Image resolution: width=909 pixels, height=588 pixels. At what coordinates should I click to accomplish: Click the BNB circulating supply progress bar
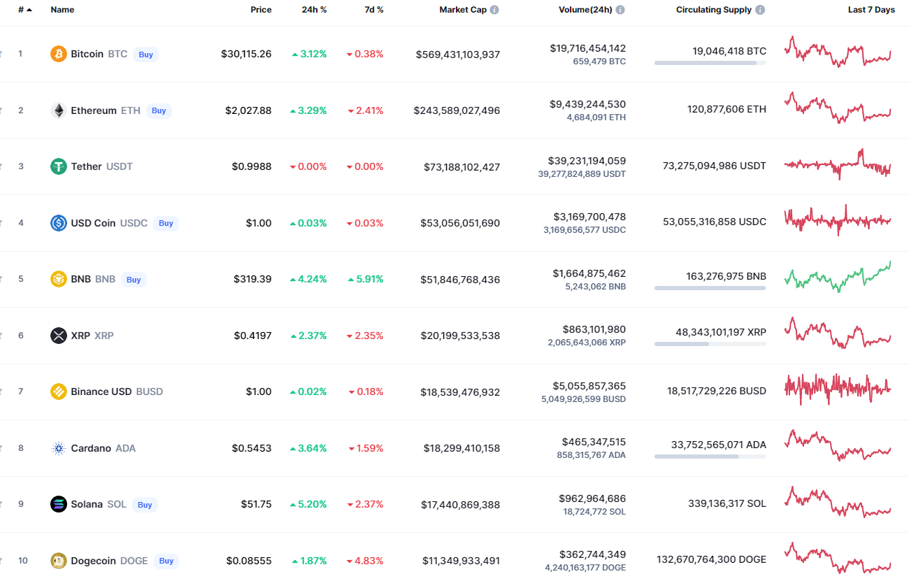pos(710,287)
